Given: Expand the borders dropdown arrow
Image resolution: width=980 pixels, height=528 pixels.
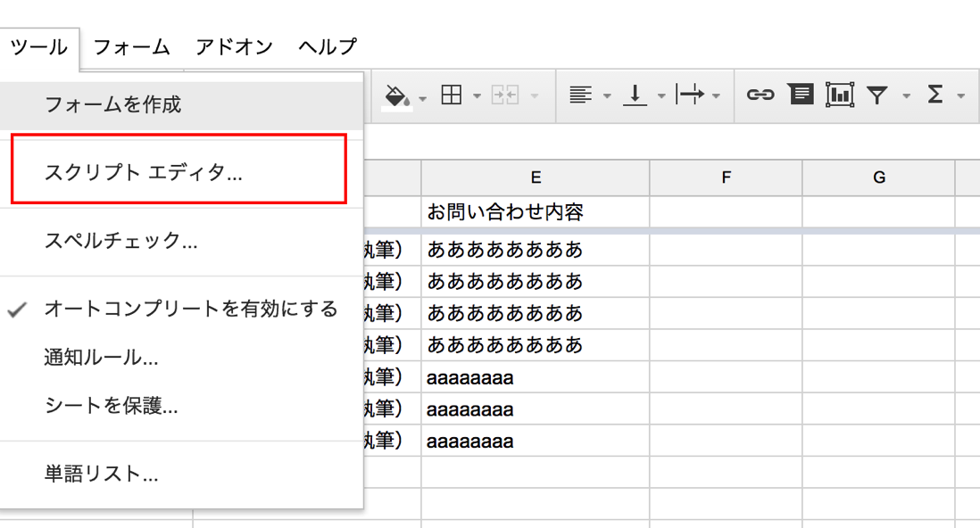Looking at the screenshot, I should point(477,96).
